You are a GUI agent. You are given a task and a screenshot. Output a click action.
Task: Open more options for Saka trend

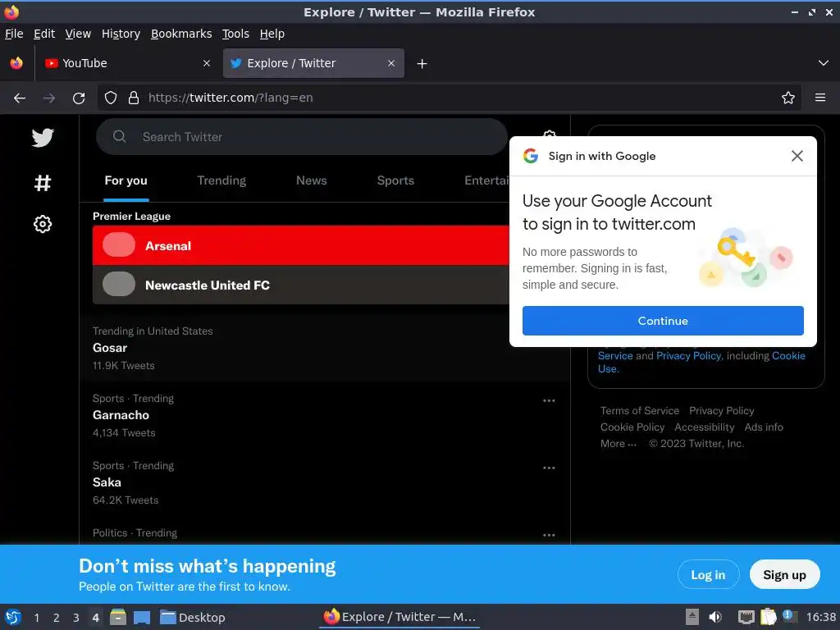point(549,468)
